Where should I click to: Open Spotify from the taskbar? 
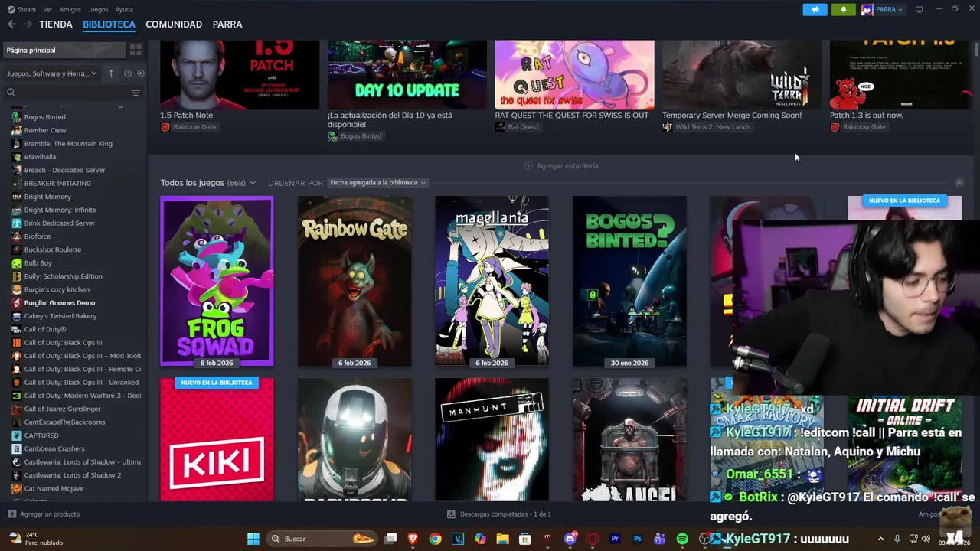point(682,539)
